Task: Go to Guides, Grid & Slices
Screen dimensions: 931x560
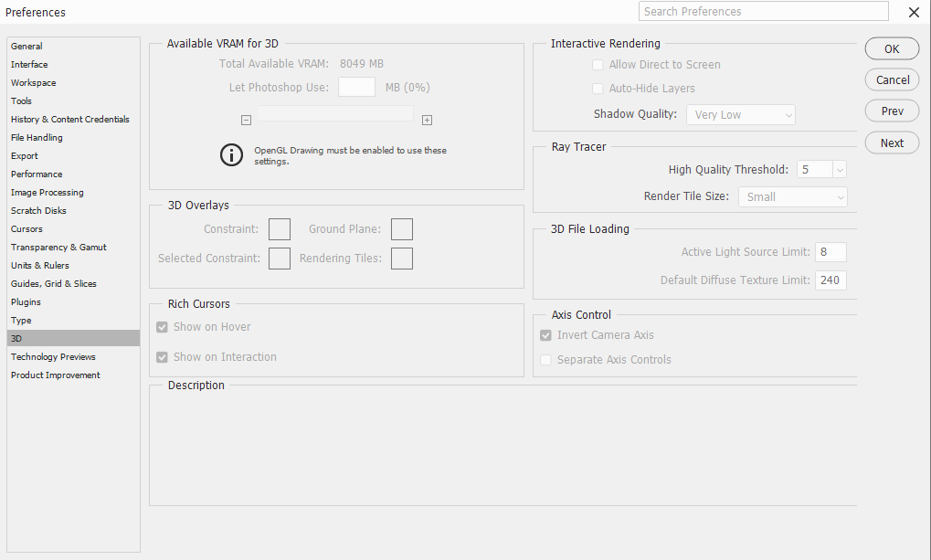Action: [74, 284]
